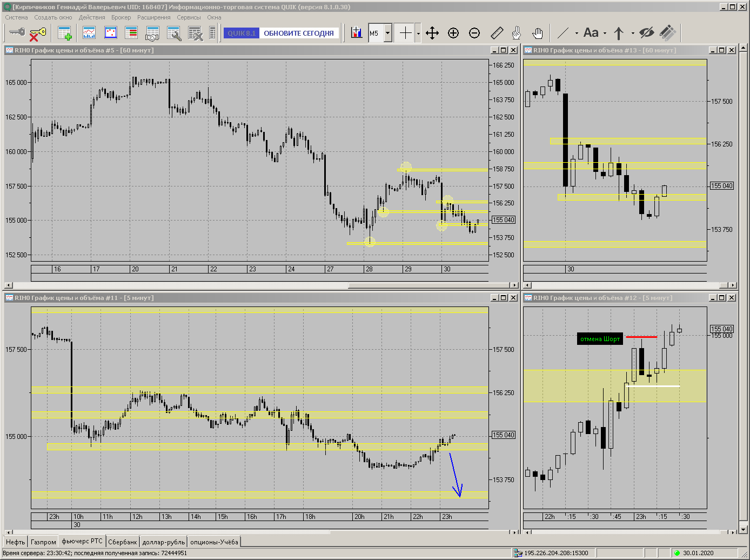Open the Система menu
This screenshot has height=560, width=750.
point(17,17)
